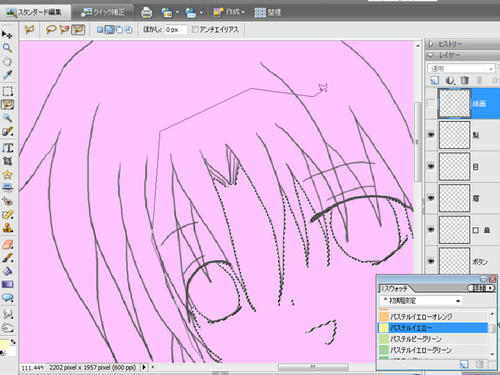Screen dimensions: 500x375
Task: Open the layer blend mode dropdown
Action: 461,68
